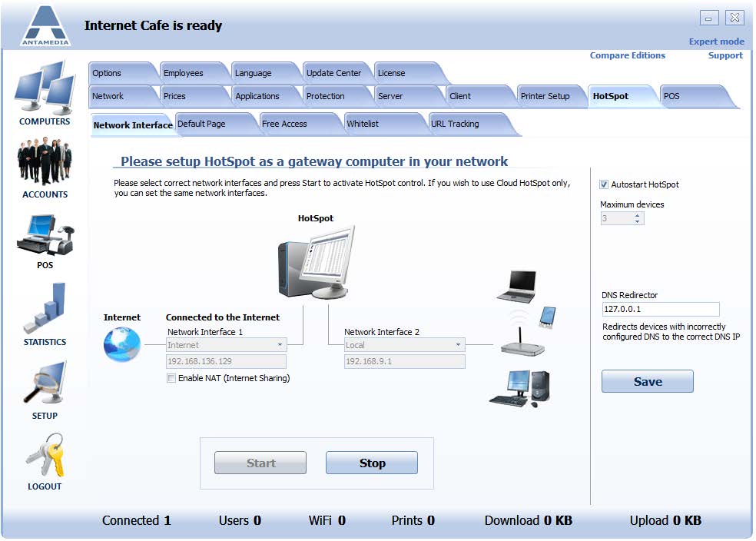Click the WiFi 0 status entry
The width and height of the screenshot is (756, 541).
coord(327,520)
